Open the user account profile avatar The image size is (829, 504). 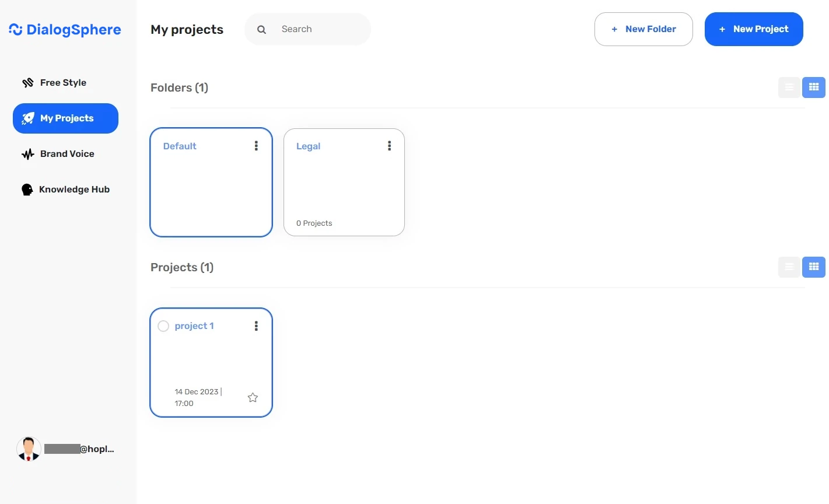pyautogui.click(x=28, y=449)
